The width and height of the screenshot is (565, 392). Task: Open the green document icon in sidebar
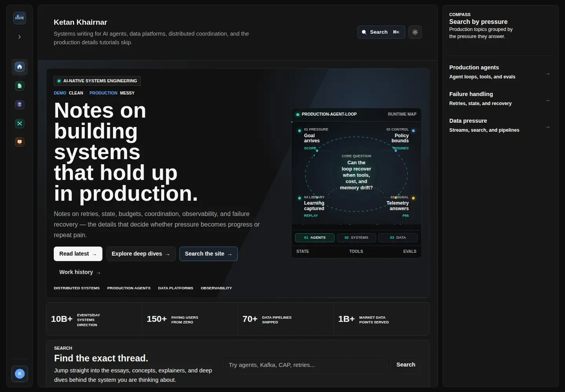pyautogui.click(x=20, y=86)
